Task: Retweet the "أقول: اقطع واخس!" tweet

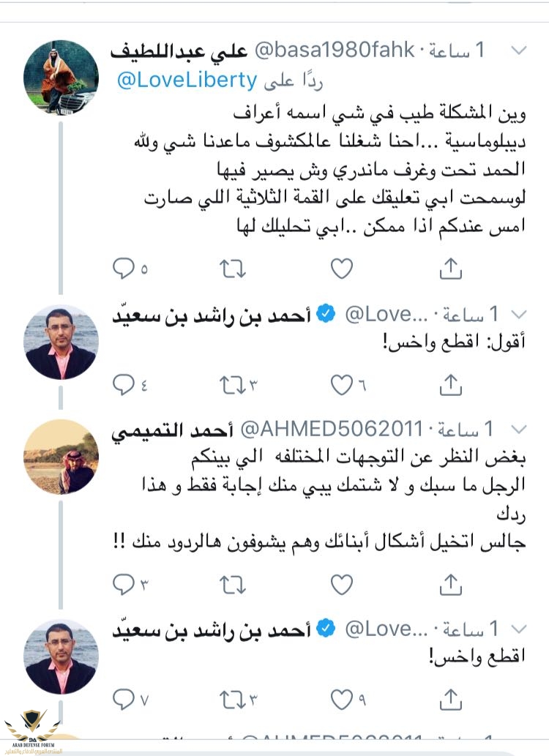Action: pos(234,382)
